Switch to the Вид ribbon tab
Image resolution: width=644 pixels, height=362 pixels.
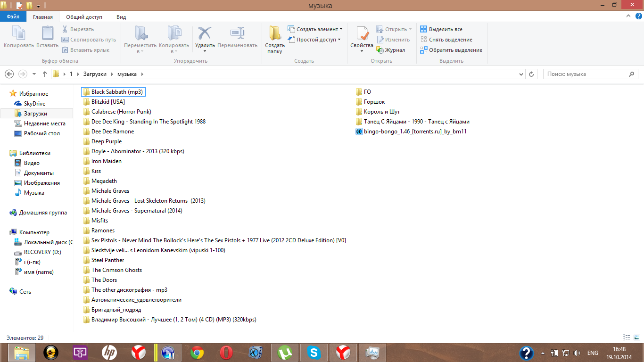[121, 17]
